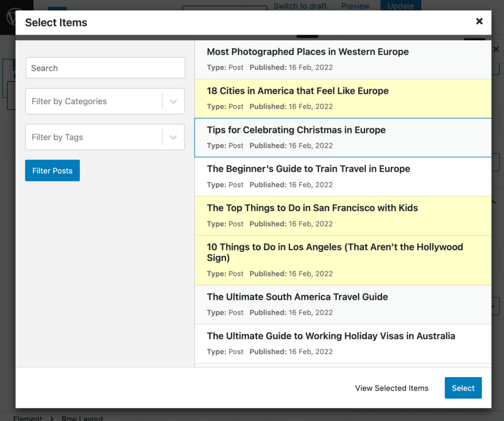This screenshot has width=504, height=421.
Task: Open the Filter by Categories dropdown
Action: 105,101
